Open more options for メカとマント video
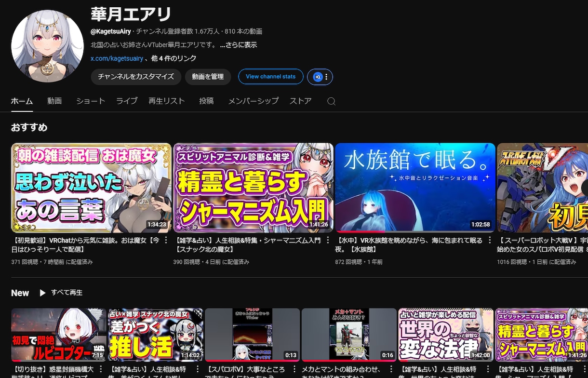 pos(391,370)
